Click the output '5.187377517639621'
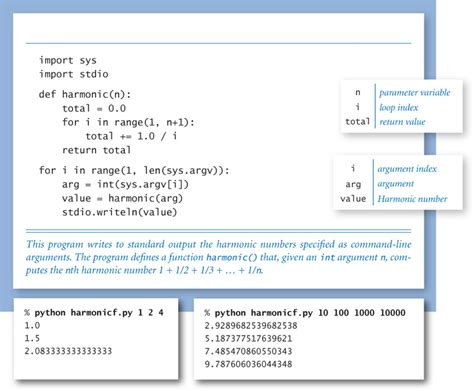This screenshot has width=474, height=391. tap(248, 338)
